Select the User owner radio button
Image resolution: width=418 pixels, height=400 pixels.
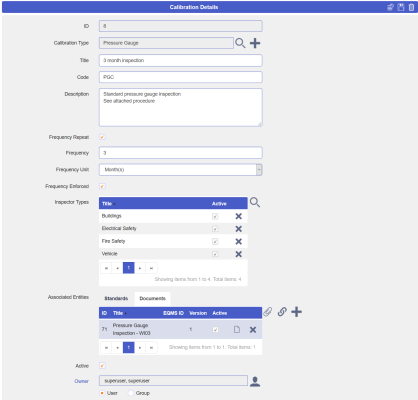(102, 393)
